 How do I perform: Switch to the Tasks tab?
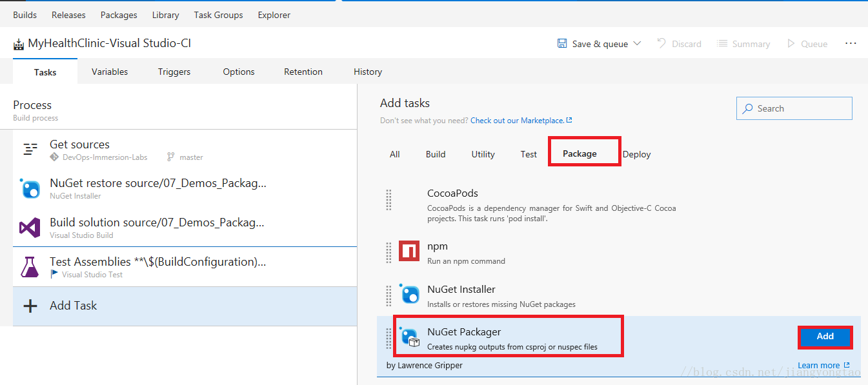tap(45, 72)
